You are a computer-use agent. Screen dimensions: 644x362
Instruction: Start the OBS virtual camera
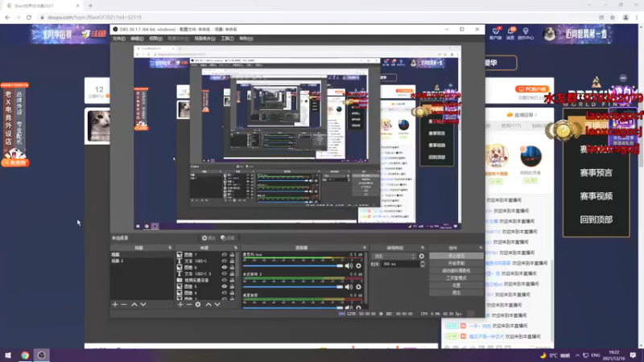click(x=456, y=270)
